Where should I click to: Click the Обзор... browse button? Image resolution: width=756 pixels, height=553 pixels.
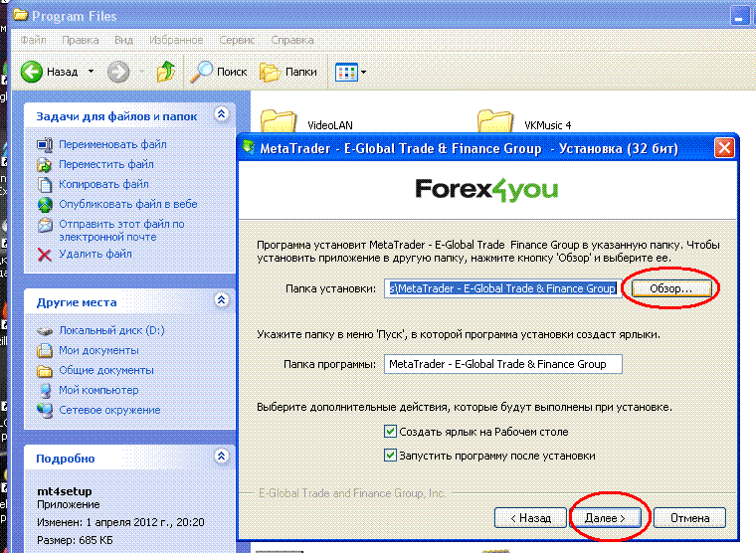click(x=671, y=288)
